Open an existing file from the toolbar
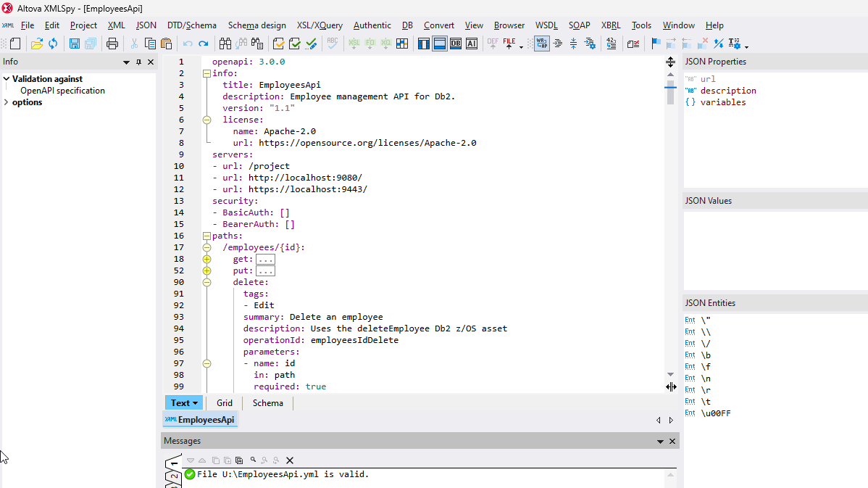This screenshot has height=488, width=868. pyautogui.click(x=35, y=43)
